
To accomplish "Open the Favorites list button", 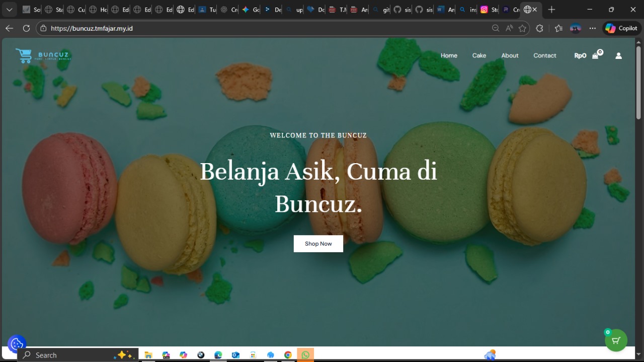I will tap(558, 28).
